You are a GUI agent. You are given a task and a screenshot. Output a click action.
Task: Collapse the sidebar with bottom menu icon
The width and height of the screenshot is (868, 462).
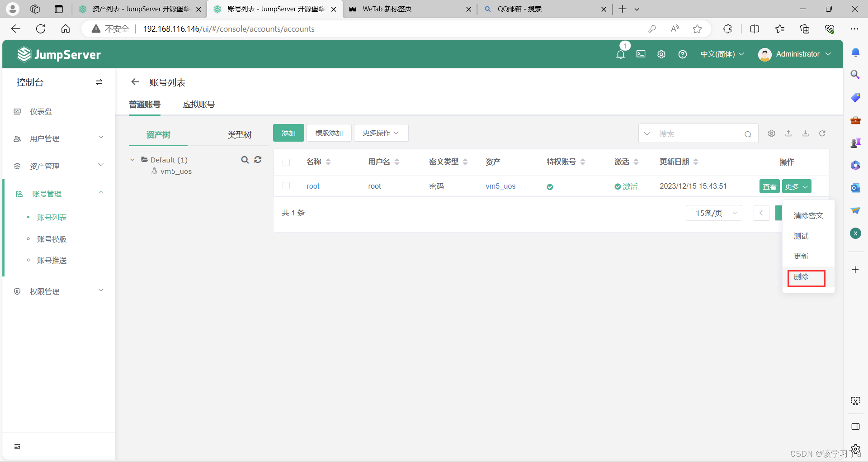pos(17,447)
